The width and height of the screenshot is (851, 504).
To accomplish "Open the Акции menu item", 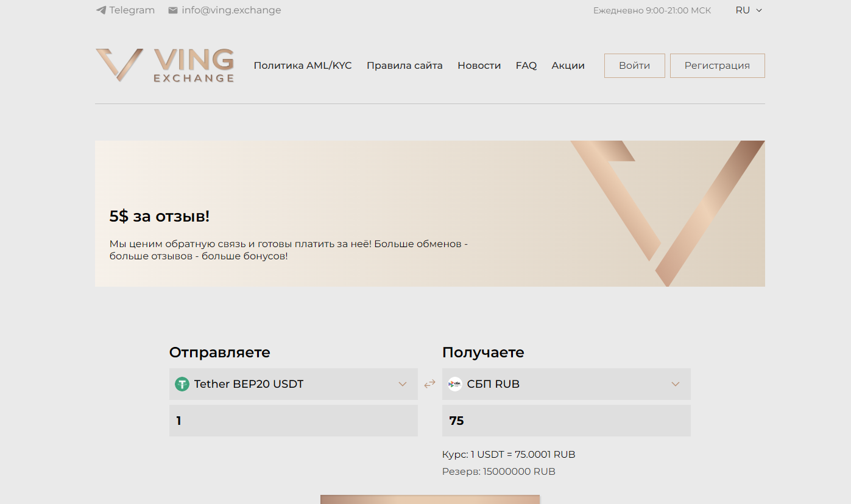I will 568,66.
